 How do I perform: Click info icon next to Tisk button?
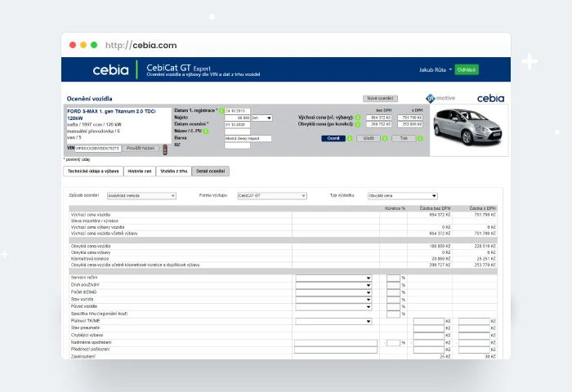[x=420, y=138]
